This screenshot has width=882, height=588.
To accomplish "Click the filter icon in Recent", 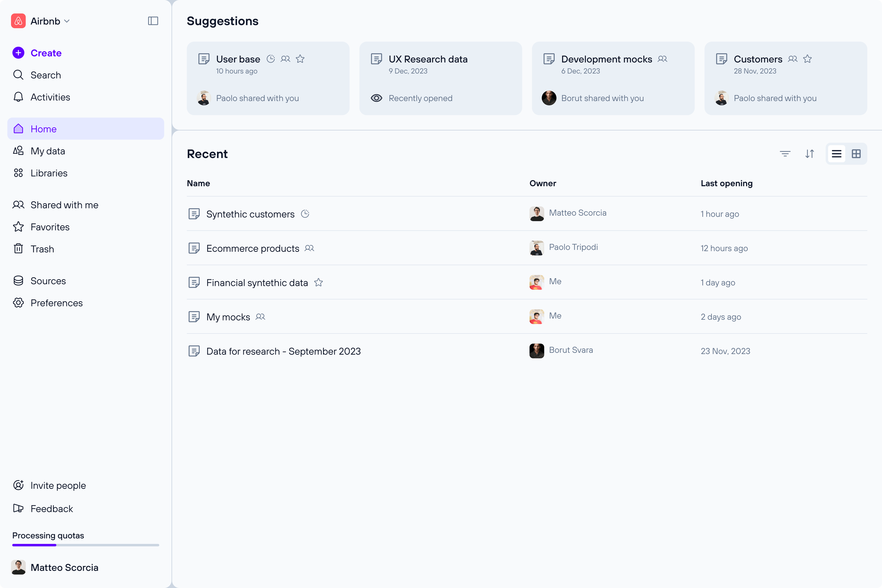I will click(x=785, y=154).
